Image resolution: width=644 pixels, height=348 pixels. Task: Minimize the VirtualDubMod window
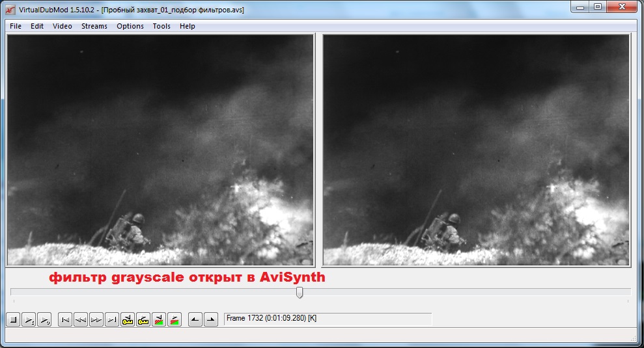[580, 7]
